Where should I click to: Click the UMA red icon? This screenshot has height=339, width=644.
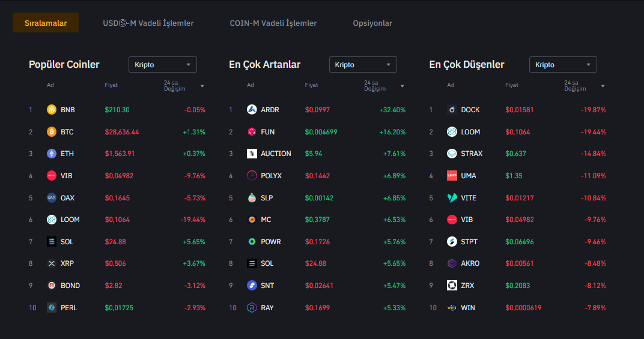[x=452, y=176]
